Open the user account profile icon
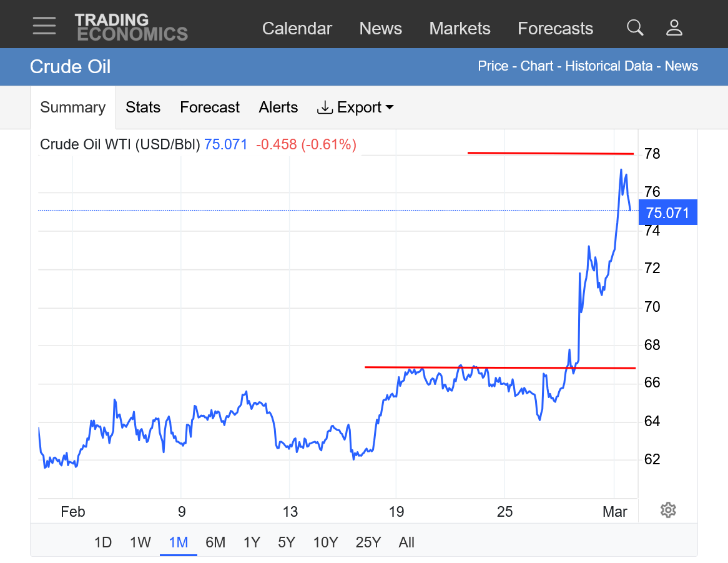 (674, 27)
